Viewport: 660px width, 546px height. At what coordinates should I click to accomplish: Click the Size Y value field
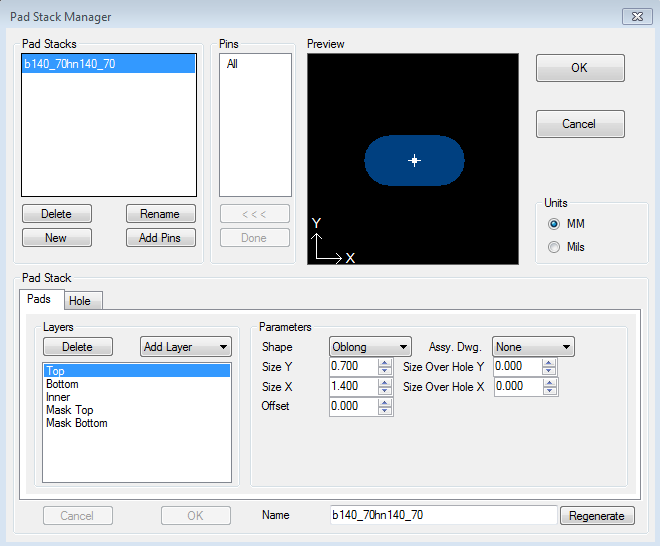tap(353, 366)
